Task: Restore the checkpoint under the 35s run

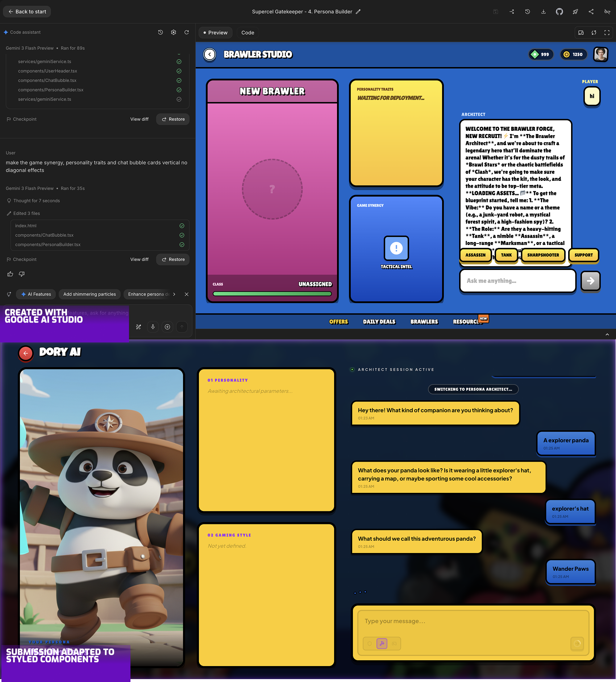Action: pos(173,259)
